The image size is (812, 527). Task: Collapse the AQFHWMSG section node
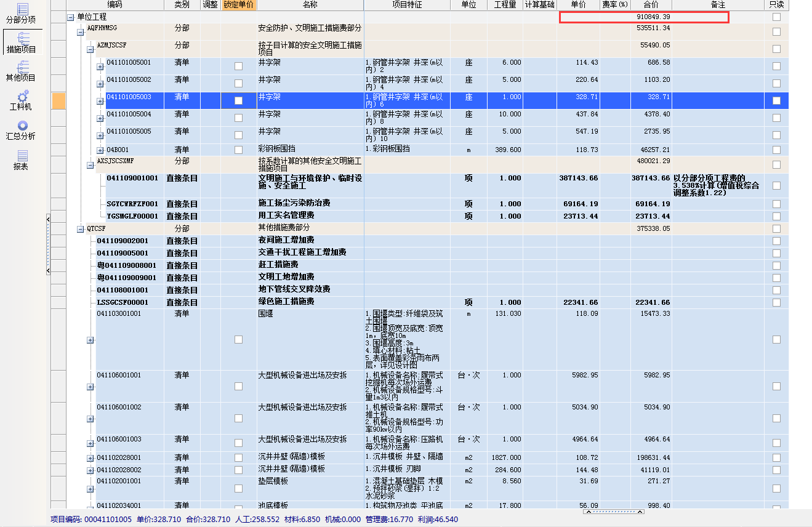point(81,32)
